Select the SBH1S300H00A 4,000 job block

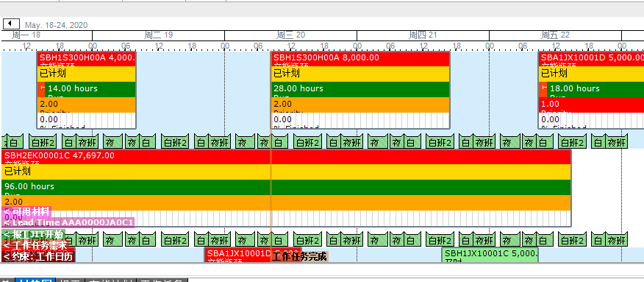(87, 90)
